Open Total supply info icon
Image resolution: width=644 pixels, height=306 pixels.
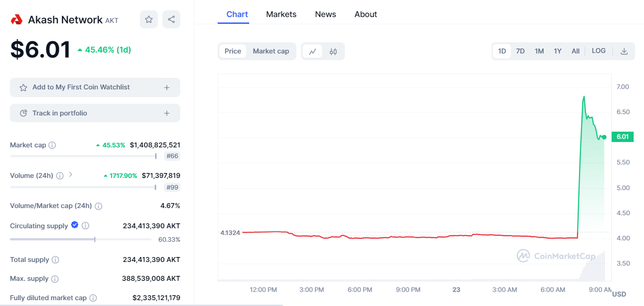pos(55,260)
